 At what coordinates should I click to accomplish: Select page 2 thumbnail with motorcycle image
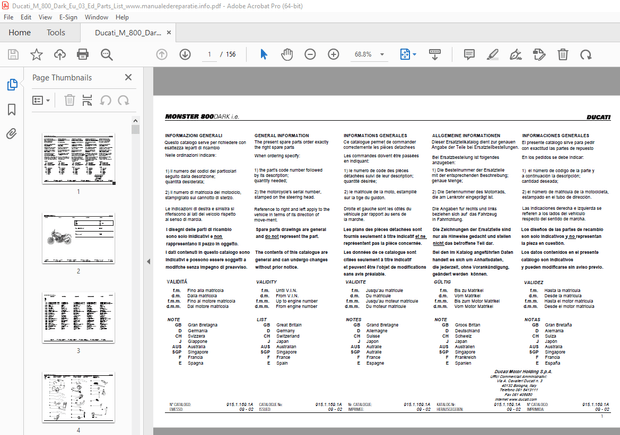click(79, 238)
